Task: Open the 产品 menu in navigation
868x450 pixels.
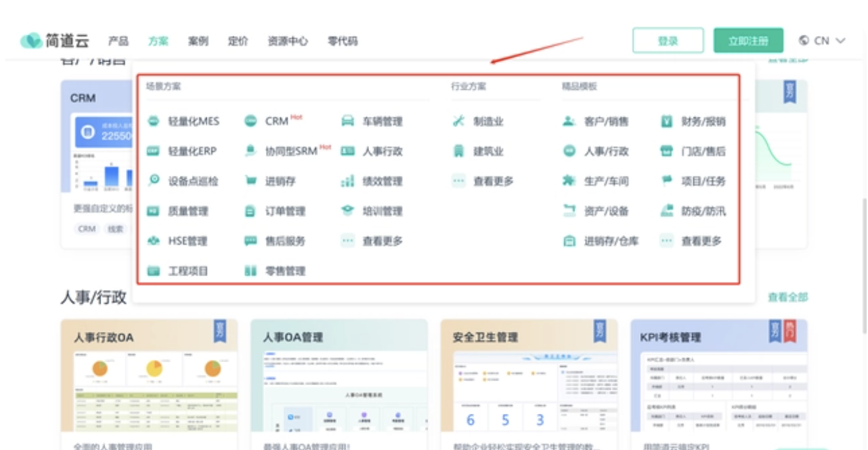Action: (x=118, y=41)
